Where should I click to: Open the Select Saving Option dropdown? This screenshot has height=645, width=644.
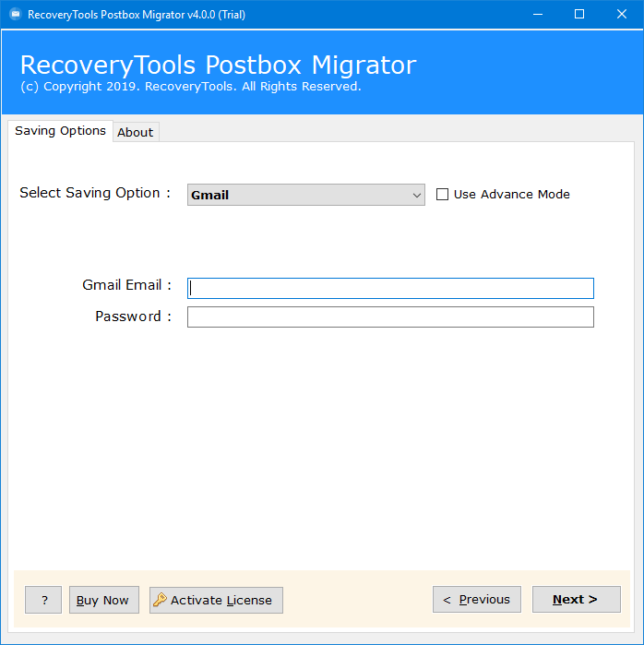[x=306, y=195]
